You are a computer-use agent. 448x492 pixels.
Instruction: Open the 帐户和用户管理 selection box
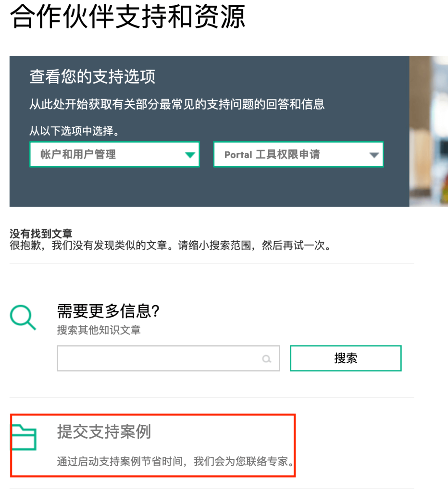click(x=114, y=154)
